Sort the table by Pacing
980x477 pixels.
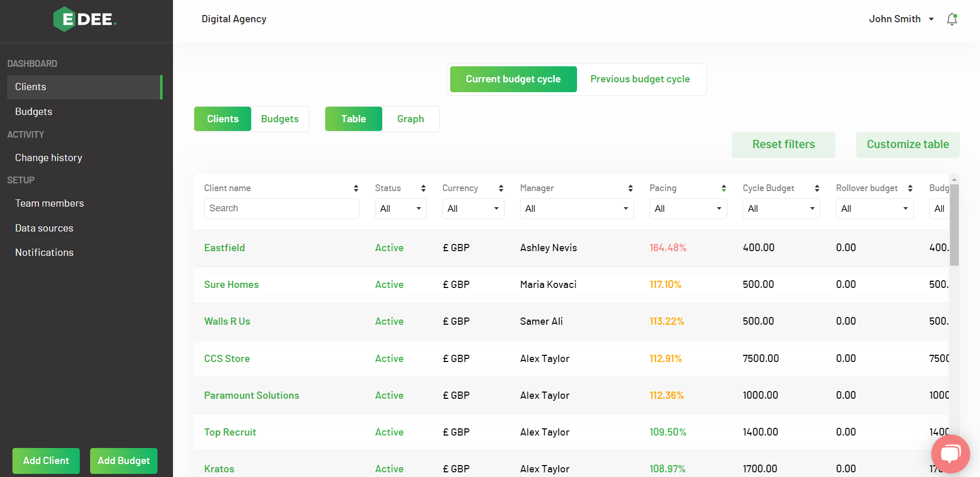click(x=724, y=188)
